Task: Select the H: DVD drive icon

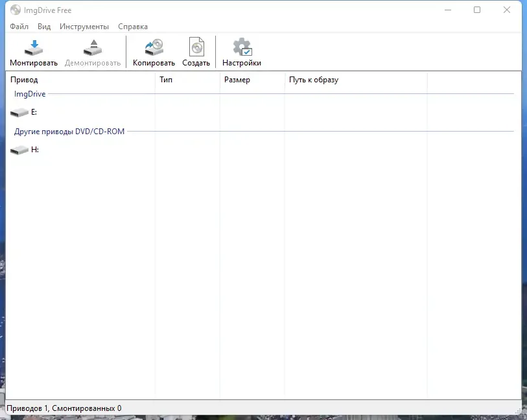Action: 19,150
